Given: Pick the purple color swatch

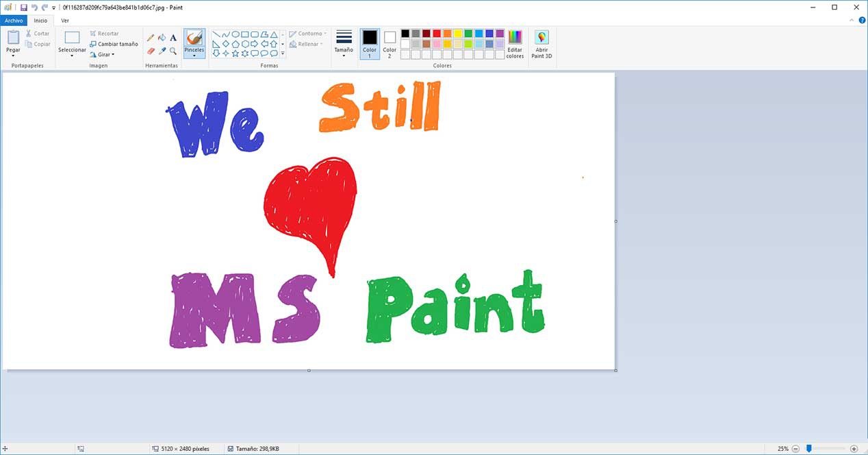Looking at the screenshot, I should coord(500,33).
